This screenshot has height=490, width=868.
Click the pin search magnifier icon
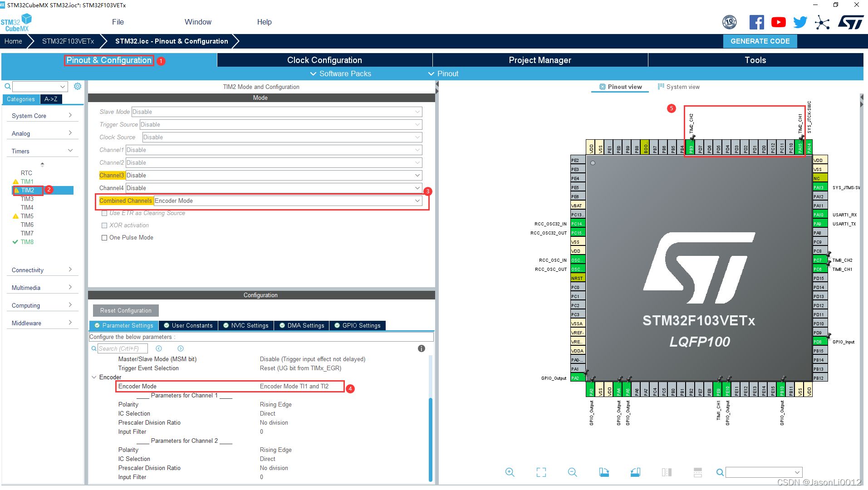pos(720,472)
